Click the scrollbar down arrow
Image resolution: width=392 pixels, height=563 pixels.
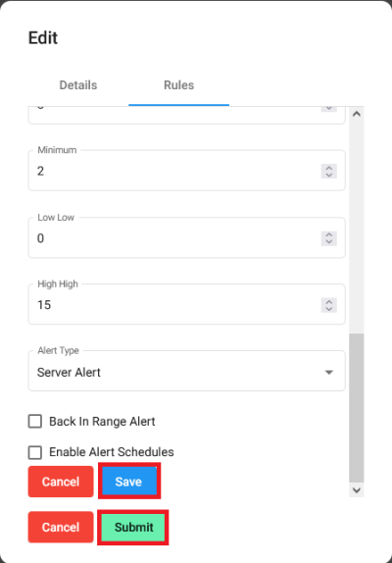coord(357,490)
